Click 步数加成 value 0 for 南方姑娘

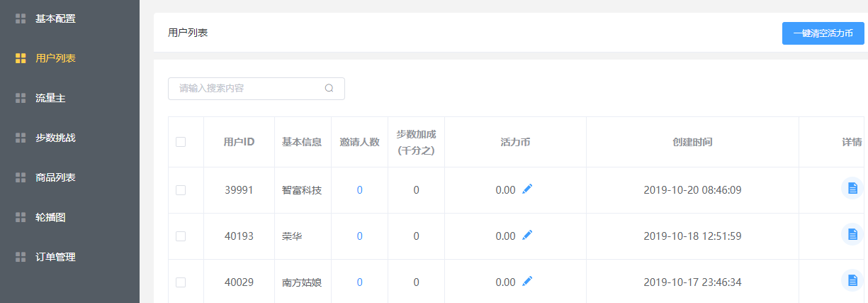pyautogui.click(x=416, y=282)
